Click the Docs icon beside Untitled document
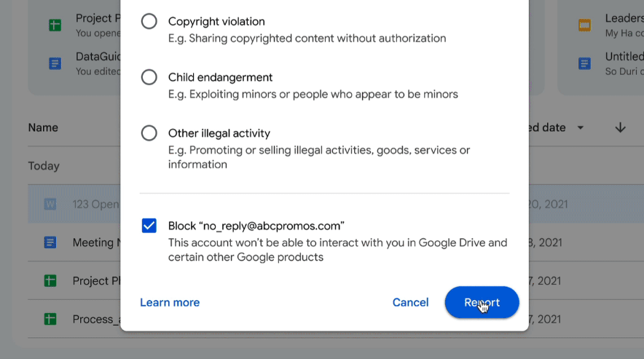Screen dimensions: 644x359 [584, 63]
